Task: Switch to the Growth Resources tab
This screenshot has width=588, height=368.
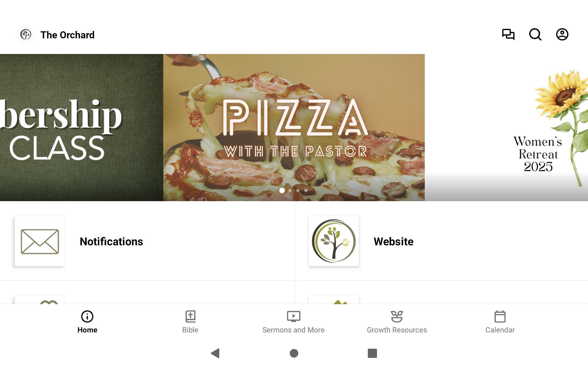Action: coord(397,322)
